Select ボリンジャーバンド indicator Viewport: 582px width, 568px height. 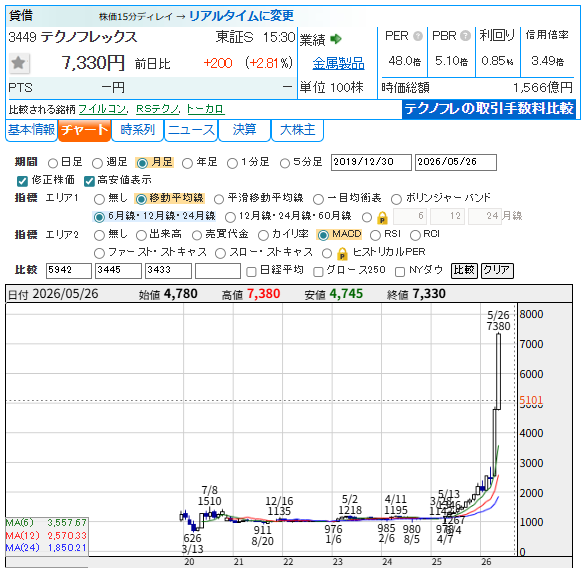[x=396, y=199]
